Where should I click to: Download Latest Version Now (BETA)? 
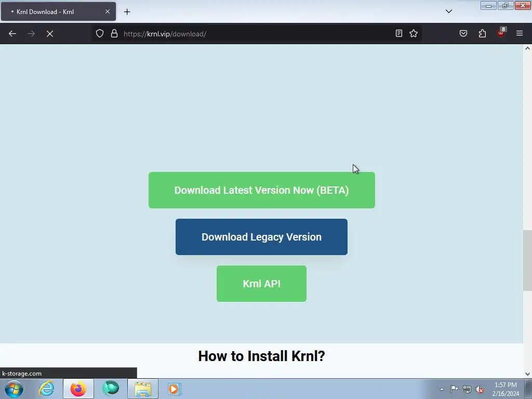click(x=262, y=190)
